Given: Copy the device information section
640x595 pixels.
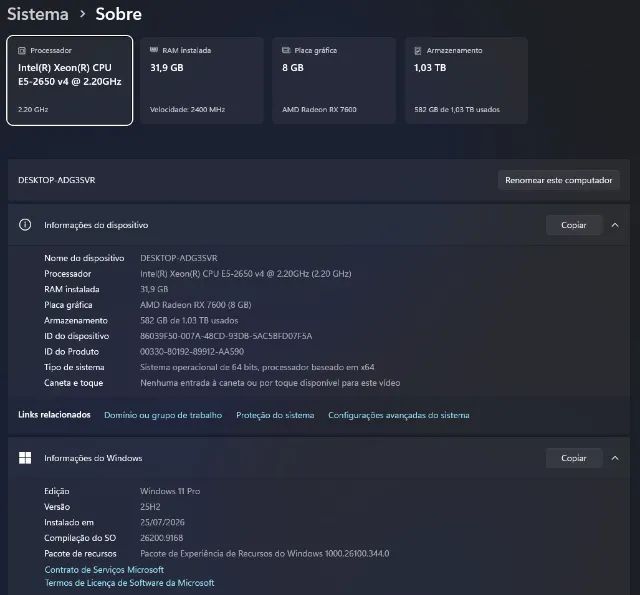Looking at the screenshot, I should pyautogui.click(x=574, y=225).
